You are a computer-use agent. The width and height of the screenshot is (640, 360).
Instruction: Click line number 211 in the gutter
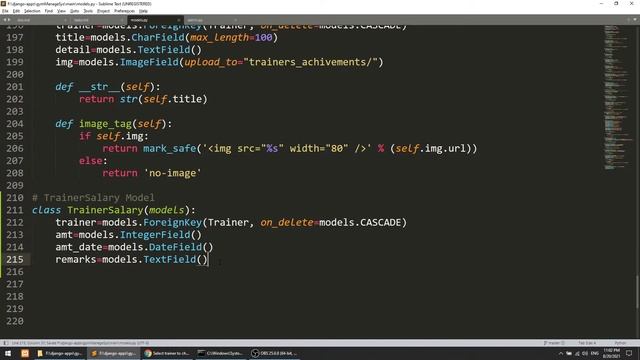tap(15, 210)
